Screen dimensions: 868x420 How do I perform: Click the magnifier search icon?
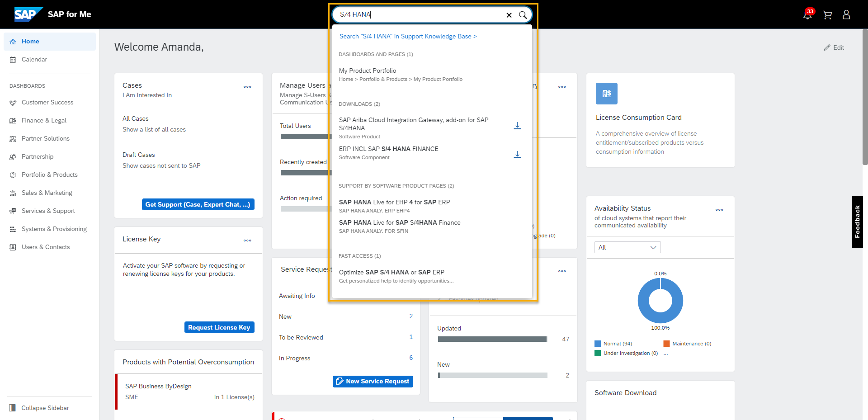pyautogui.click(x=523, y=15)
